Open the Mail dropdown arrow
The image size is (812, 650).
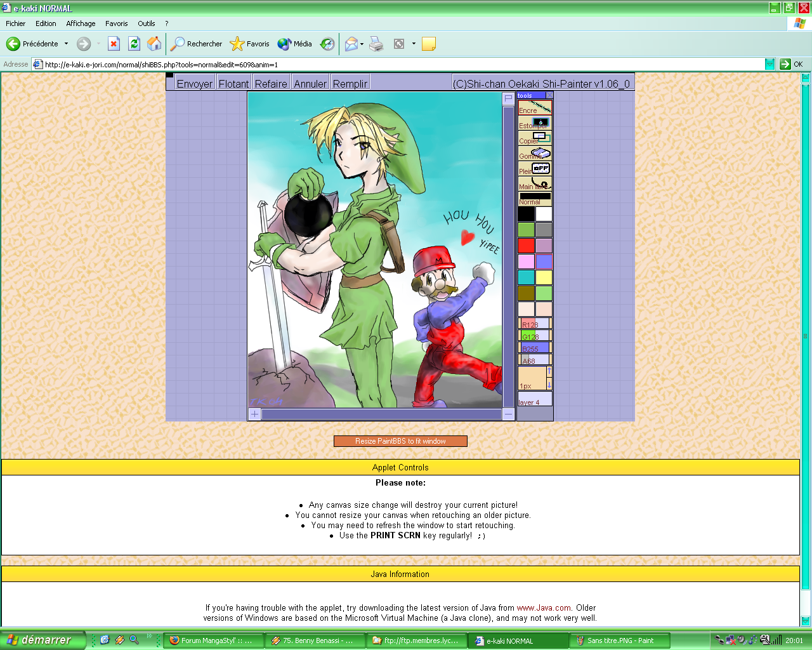[x=362, y=44]
